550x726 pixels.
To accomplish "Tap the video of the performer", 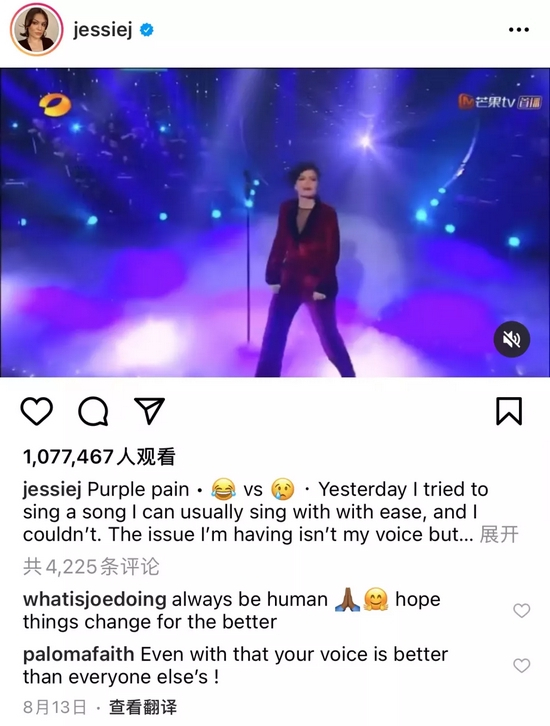I will (275, 223).
